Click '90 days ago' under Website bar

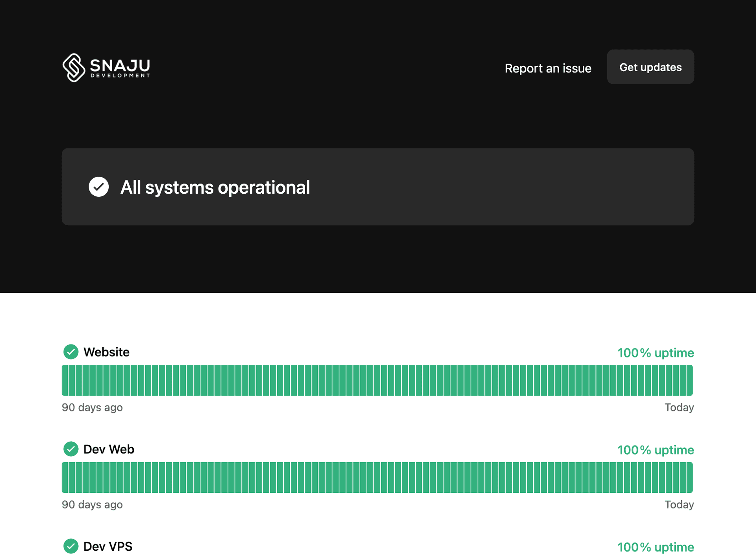click(x=92, y=407)
